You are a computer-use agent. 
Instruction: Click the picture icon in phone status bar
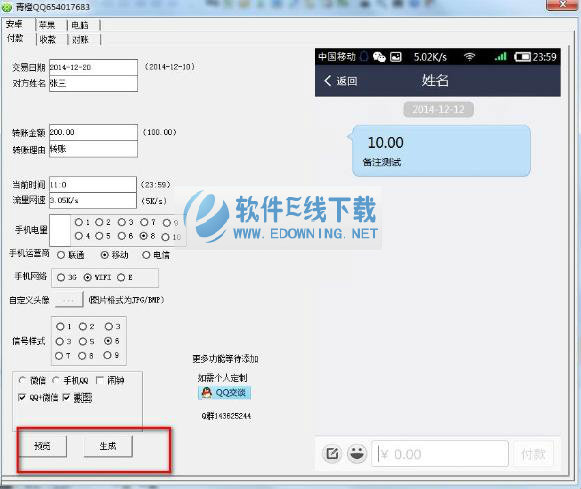396,57
